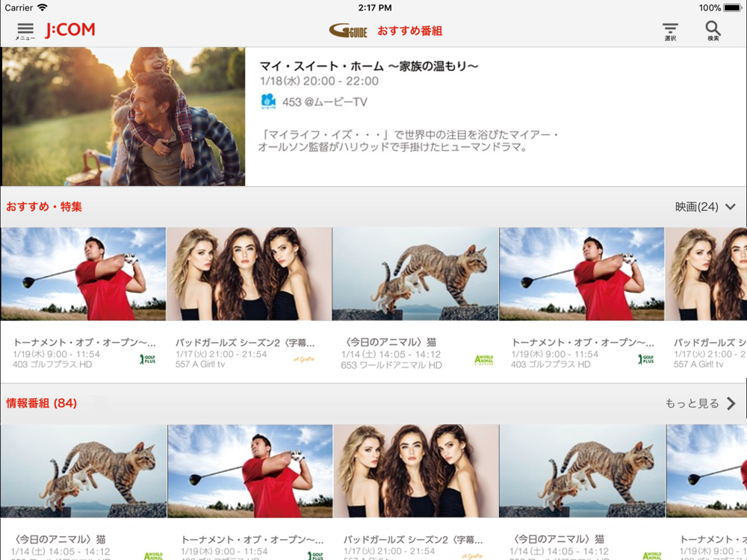
Task: Open first golf thumbnail in おすすめ・特集
Action: pyautogui.click(x=84, y=274)
